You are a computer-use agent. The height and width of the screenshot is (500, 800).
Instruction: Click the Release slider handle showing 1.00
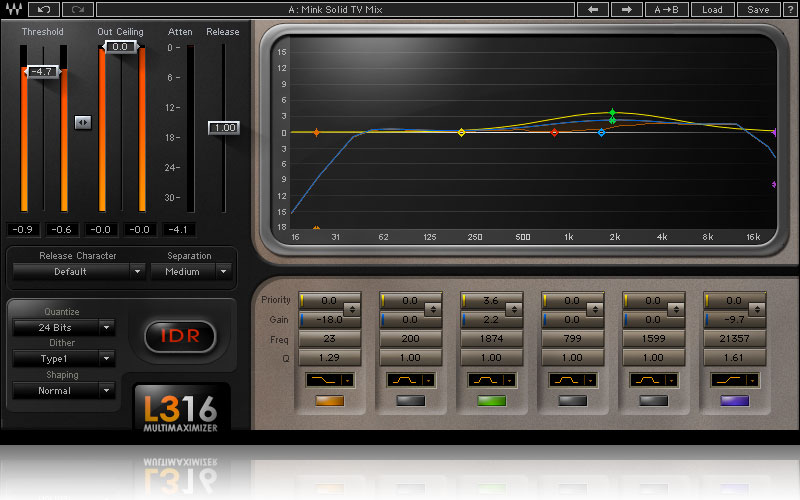[224, 128]
